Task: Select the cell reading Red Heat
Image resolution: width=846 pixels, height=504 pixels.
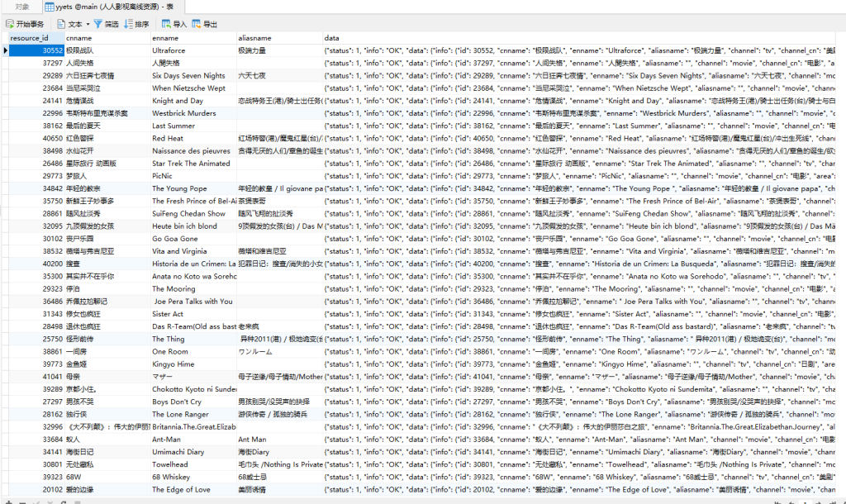Action: (193, 138)
